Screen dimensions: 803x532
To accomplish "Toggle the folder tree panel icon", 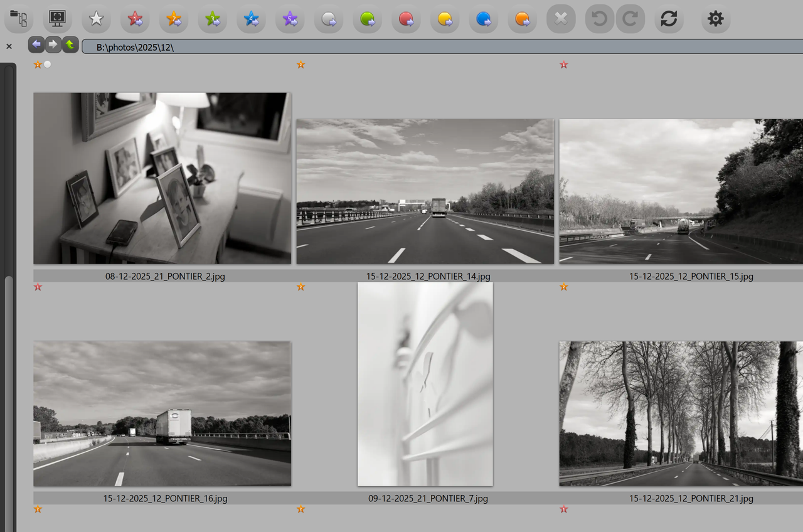I will 19,19.
